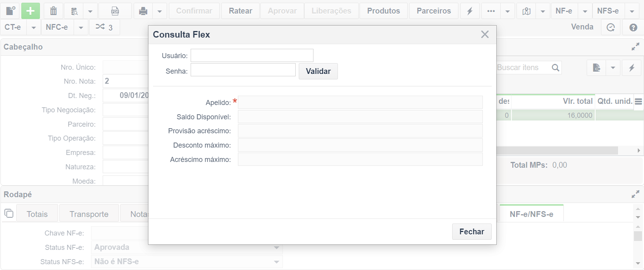Click the horizontal scrollbar of items grid
Viewport: 644px width, 270px height.
pyautogui.click(x=557, y=150)
